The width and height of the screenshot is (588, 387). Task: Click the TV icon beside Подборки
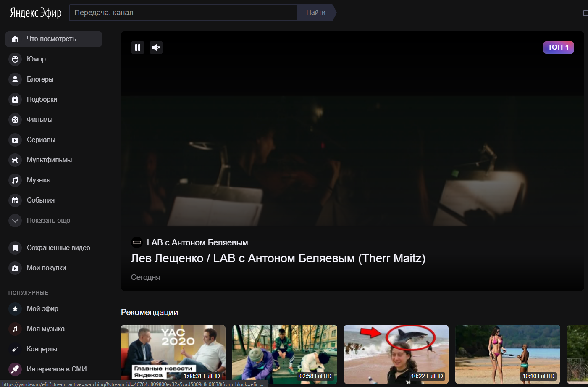15,100
